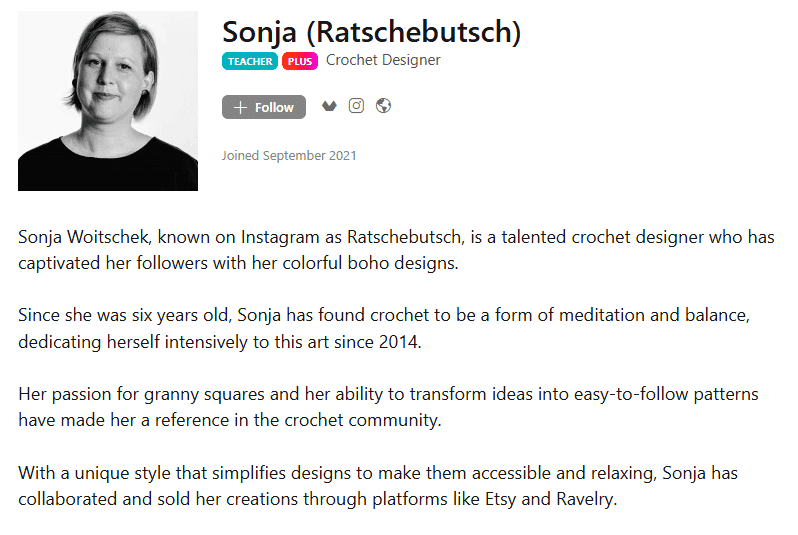Click the Follow button

263,107
